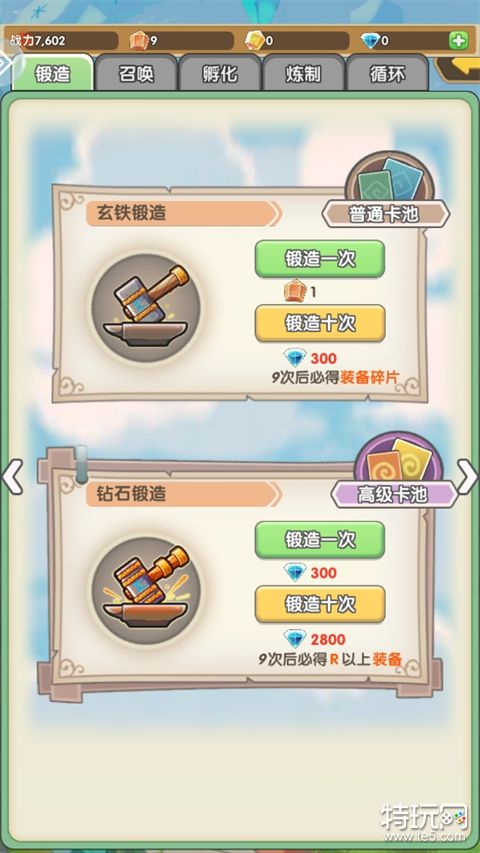Open the 炼制 tab

click(x=304, y=72)
